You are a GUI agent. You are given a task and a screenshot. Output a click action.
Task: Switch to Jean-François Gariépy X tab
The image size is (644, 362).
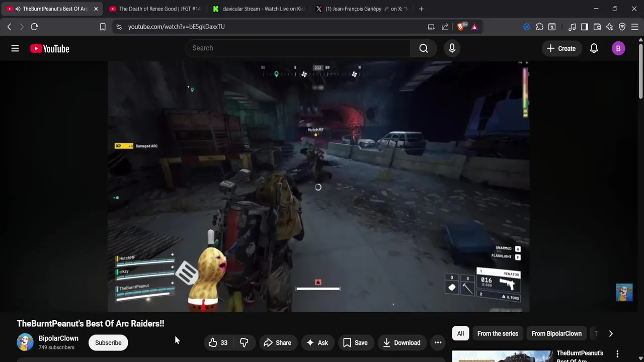[x=362, y=9]
